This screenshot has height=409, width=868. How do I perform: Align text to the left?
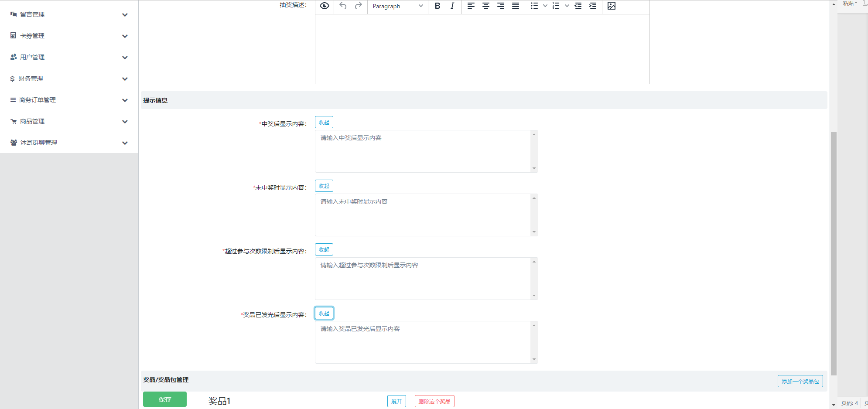(471, 6)
